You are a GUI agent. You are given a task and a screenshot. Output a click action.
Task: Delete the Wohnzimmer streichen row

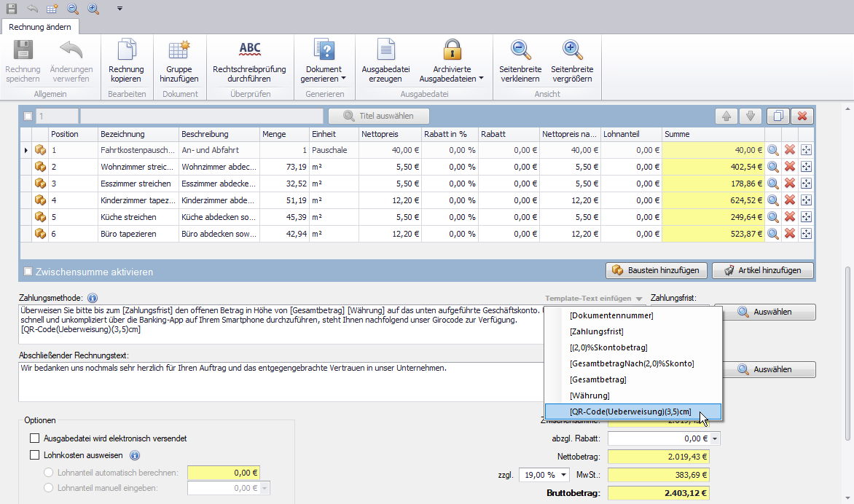[x=790, y=167]
